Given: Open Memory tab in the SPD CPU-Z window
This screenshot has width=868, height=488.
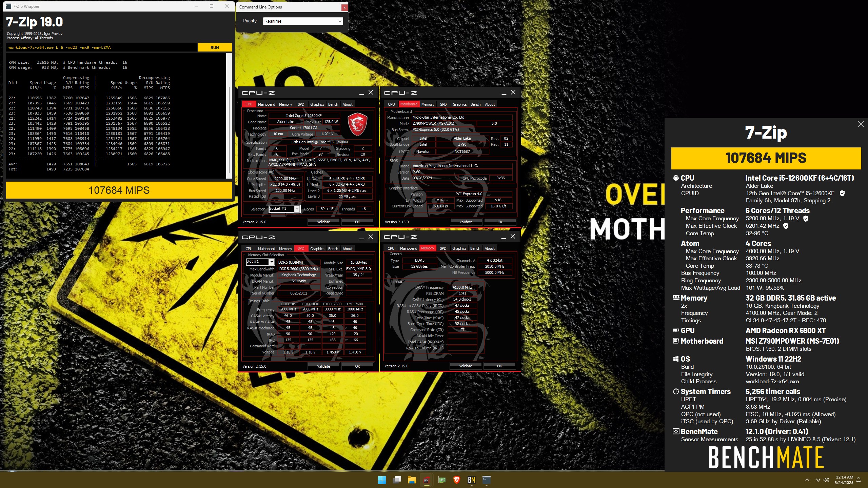Looking at the screenshot, I should [285, 249].
